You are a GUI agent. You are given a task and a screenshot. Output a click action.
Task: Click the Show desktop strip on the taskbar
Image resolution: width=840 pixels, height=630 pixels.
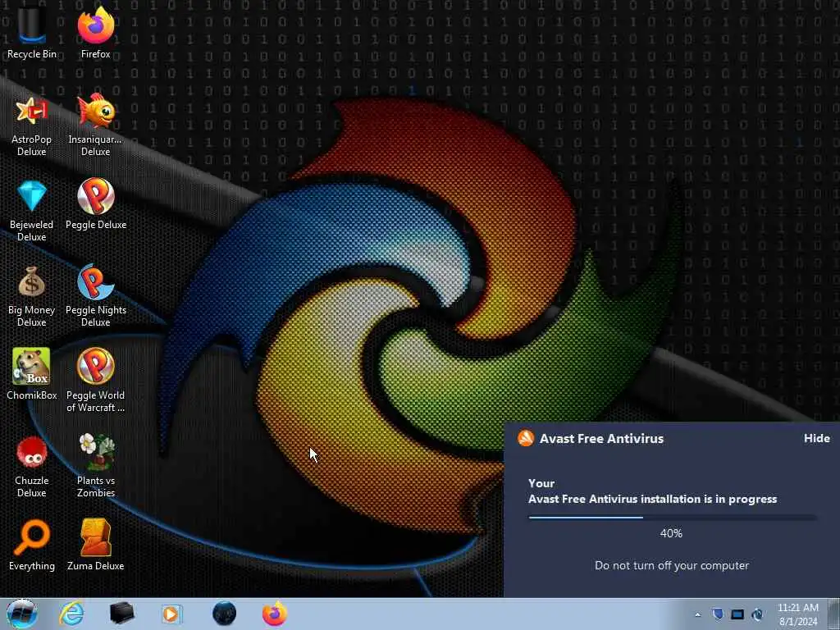coord(834,614)
